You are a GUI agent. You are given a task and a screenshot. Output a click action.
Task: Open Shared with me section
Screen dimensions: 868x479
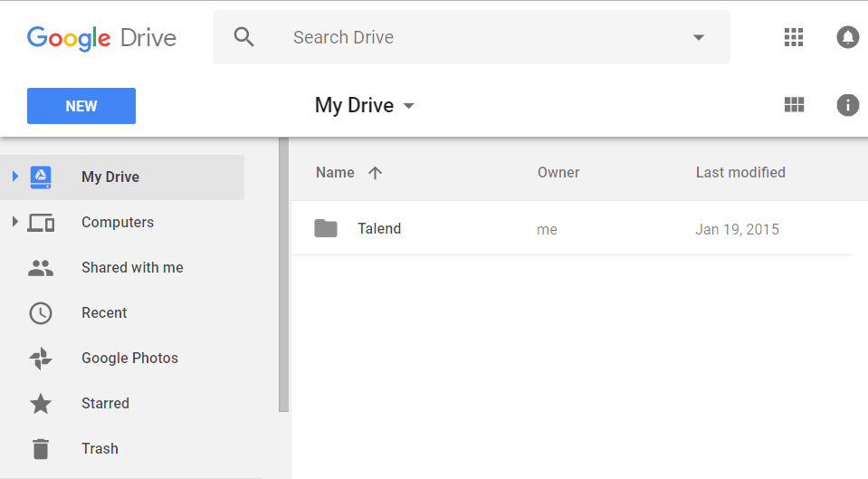[132, 267]
